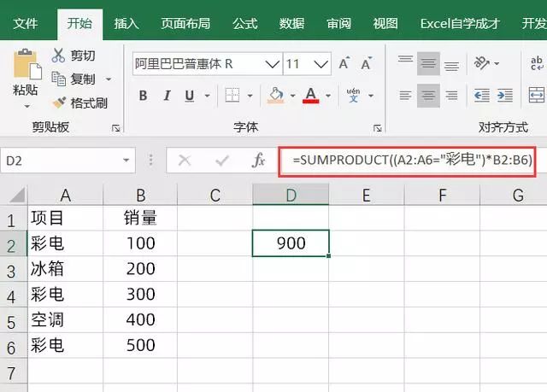This screenshot has width=547, height=392.
Task: Select cell D2 containing 900
Action: coord(291,243)
